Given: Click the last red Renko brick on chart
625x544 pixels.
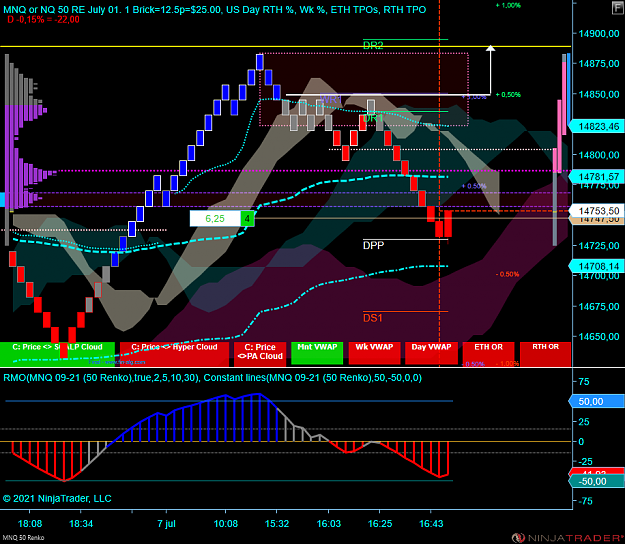Looking at the screenshot, I should tap(448, 224).
